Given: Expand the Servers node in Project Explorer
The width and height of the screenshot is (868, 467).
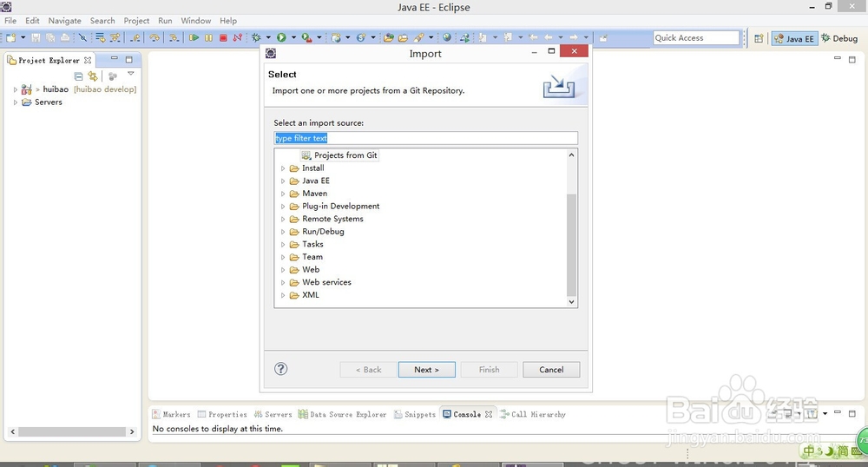Looking at the screenshot, I should point(15,102).
